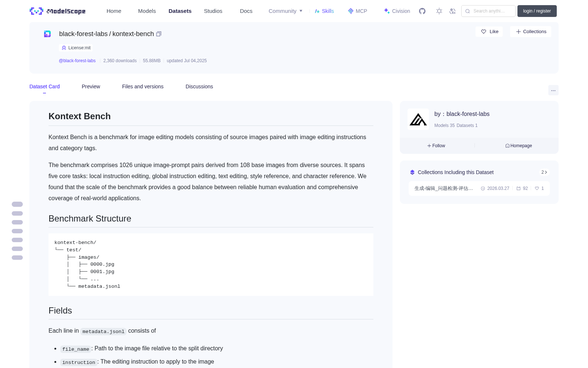
Task: Click the 'Fields' heading
Action: pos(60,311)
